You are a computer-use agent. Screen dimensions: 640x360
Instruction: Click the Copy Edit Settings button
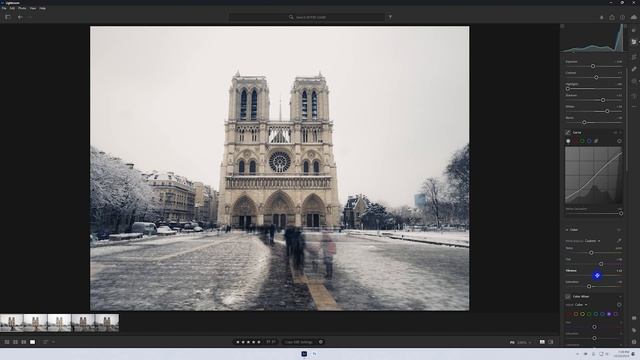[300, 342]
